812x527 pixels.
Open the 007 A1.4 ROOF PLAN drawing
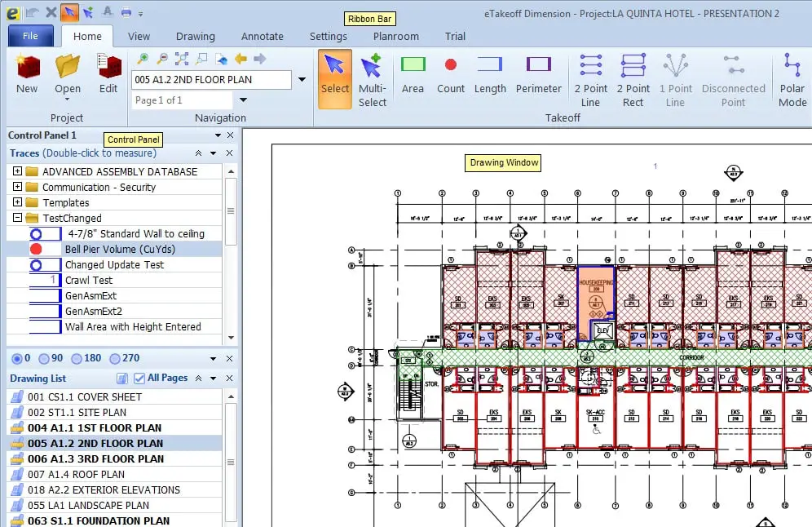(76, 475)
